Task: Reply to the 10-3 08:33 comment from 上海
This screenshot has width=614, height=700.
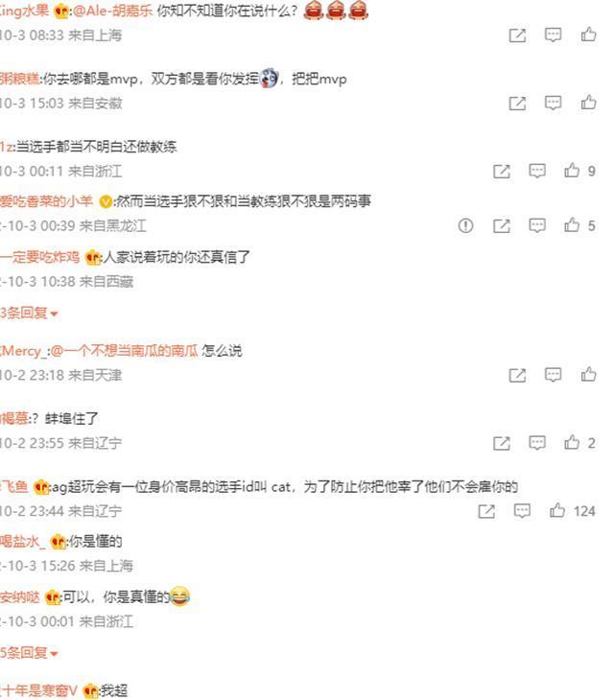Action: coord(553,35)
